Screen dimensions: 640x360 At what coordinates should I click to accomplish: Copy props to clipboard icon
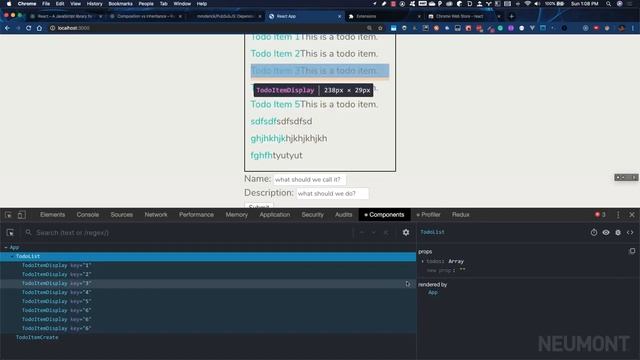[x=632, y=251]
